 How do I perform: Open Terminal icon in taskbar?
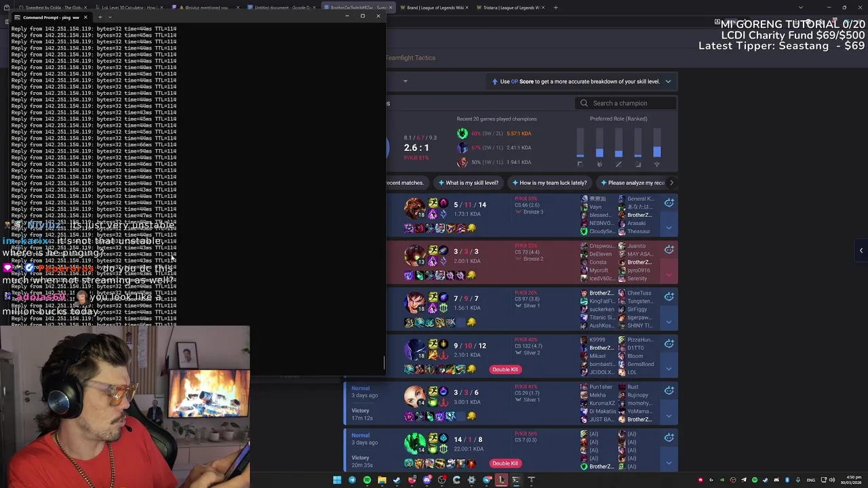point(516,480)
